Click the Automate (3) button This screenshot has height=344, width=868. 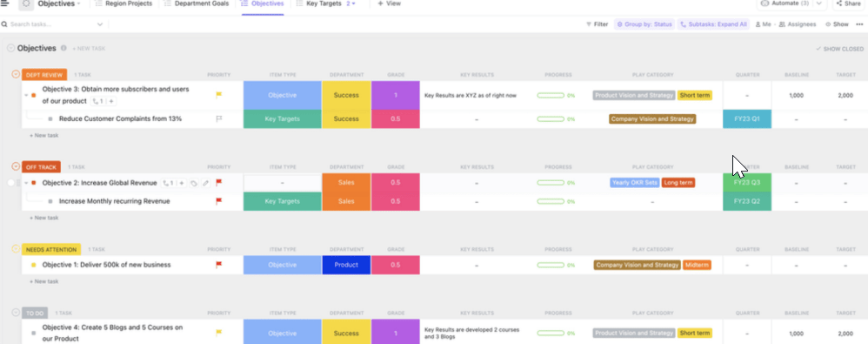785,3
